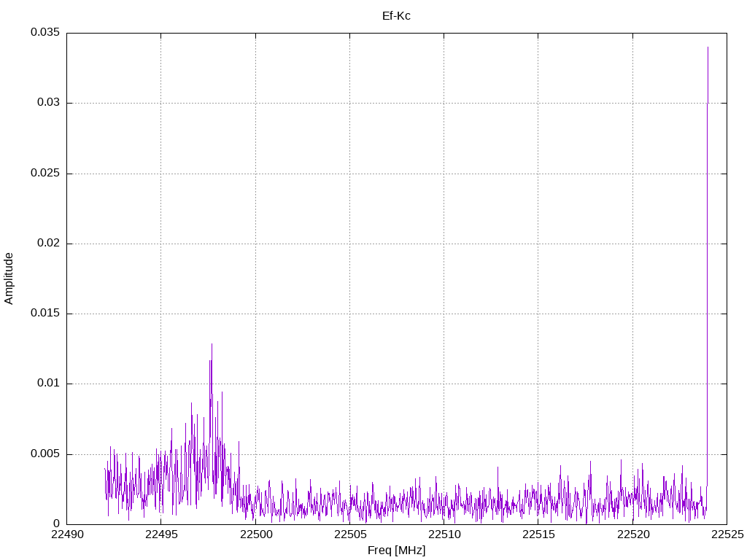Click the 22505 x-axis tick label

350,534
